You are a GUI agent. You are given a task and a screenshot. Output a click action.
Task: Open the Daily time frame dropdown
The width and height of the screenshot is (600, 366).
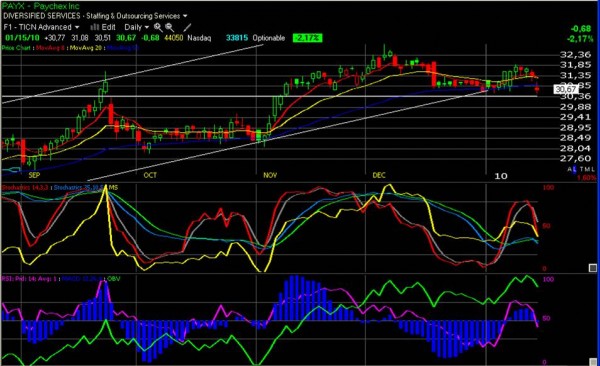pos(136,27)
